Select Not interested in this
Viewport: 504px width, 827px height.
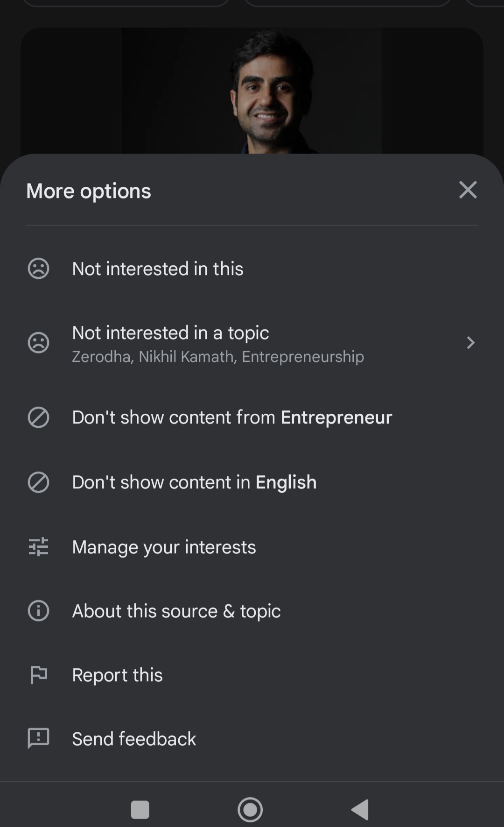[158, 269]
